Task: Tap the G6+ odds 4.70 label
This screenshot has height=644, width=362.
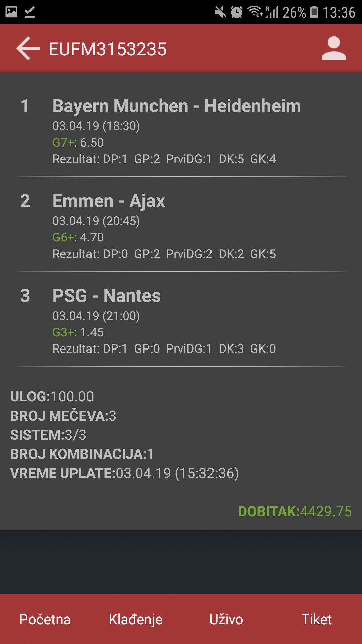Action: click(x=78, y=237)
